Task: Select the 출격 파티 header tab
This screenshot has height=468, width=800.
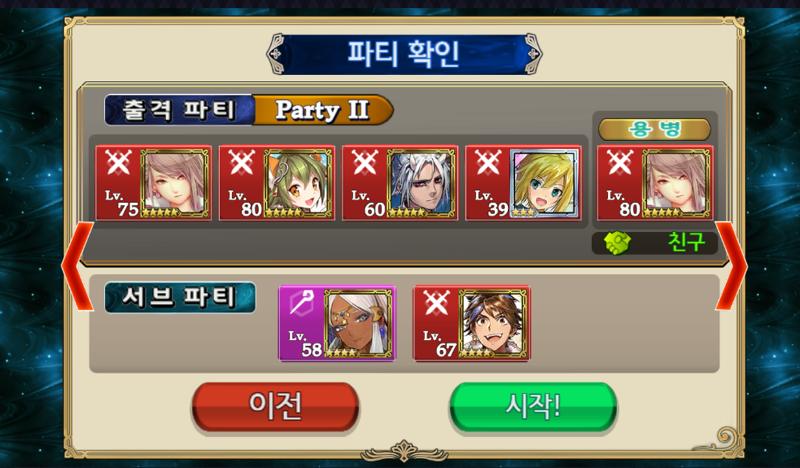Action: point(179,110)
